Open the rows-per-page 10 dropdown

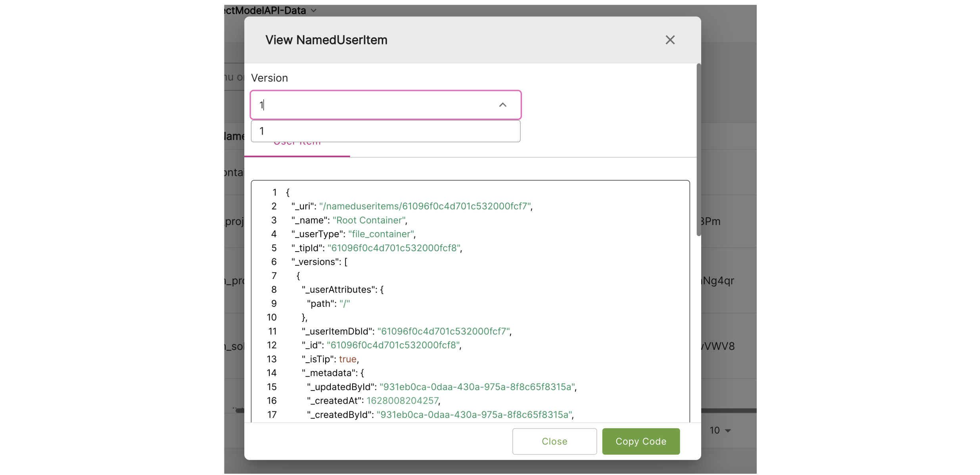pyautogui.click(x=720, y=430)
